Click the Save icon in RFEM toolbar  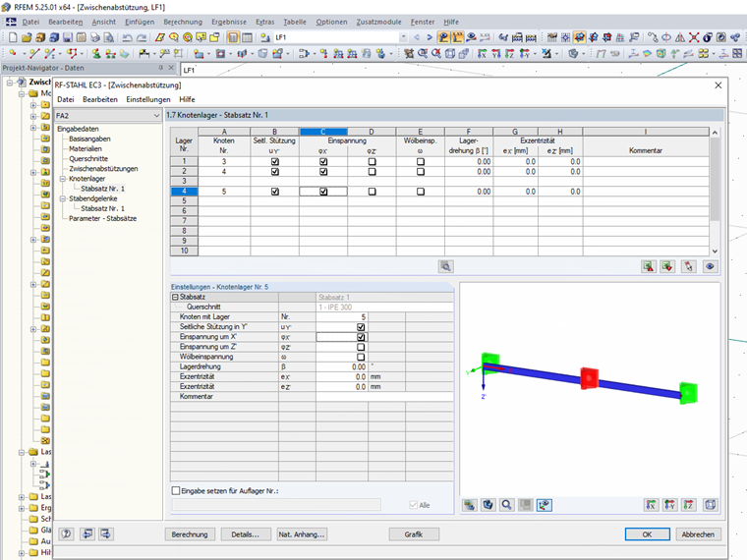pos(68,37)
